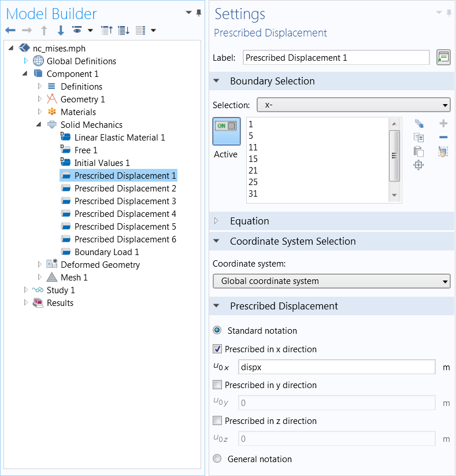Viewport: 456px width, 476px height.
Task: Expand the Global Definitions tree node
Action: point(26,61)
